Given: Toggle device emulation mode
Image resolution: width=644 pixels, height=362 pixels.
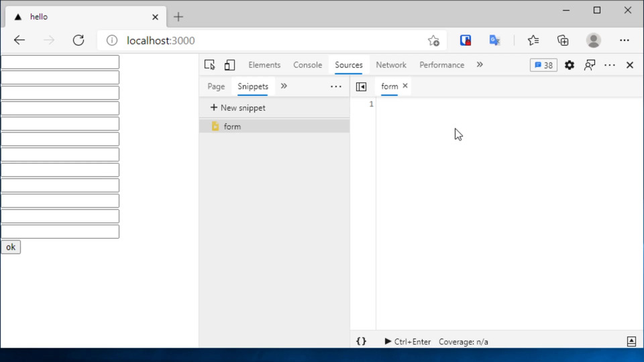Looking at the screenshot, I should pos(229,65).
